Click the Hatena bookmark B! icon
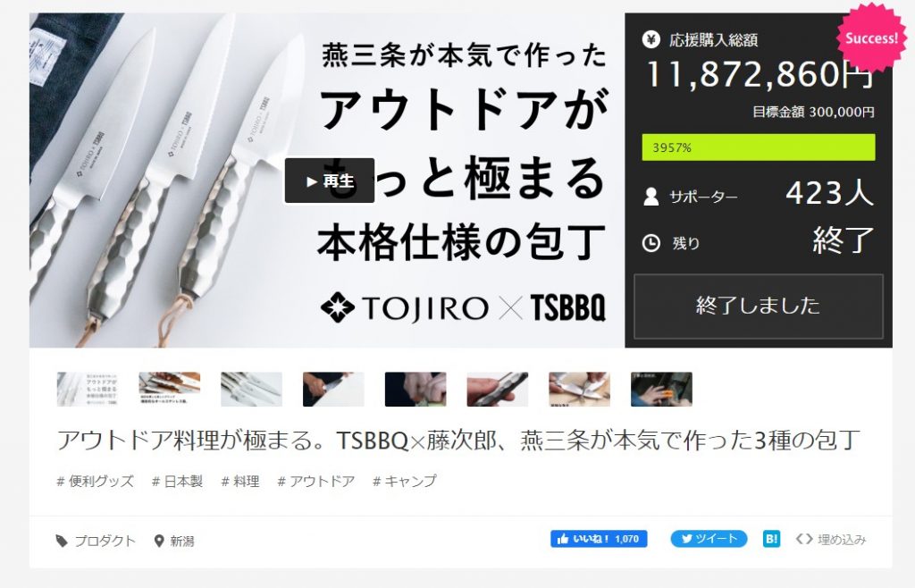 (x=771, y=539)
